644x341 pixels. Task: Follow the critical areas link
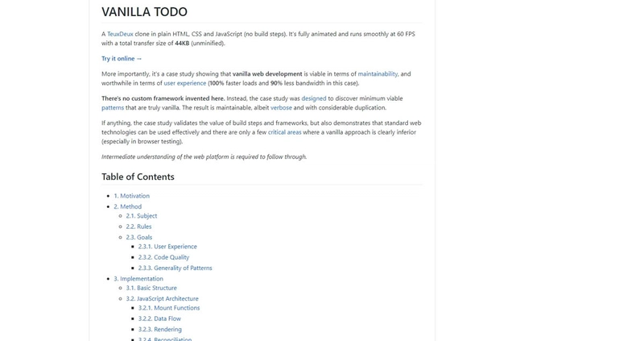pos(285,132)
